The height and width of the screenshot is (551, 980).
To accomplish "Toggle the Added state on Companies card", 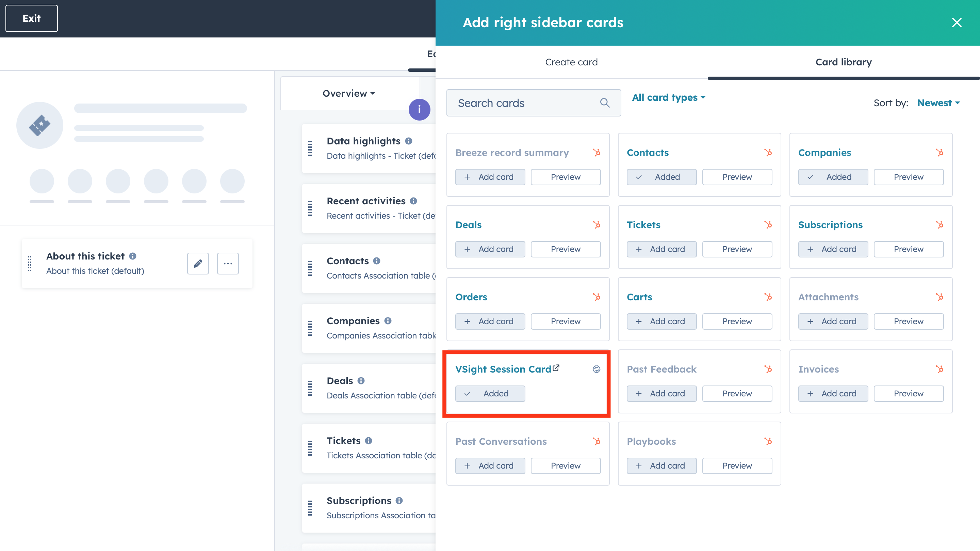I will [x=833, y=177].
